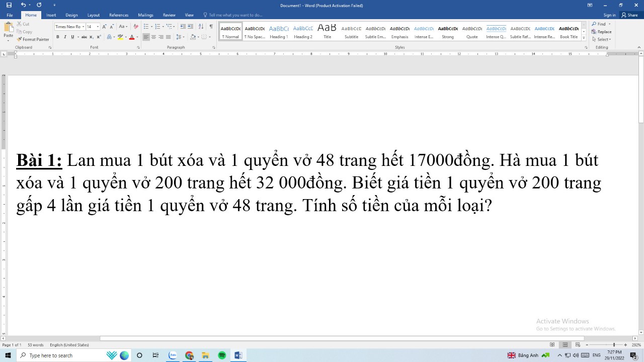Expand the font size dropdown
Image resolution: width=644 pixels, height=362 pixels.
tap(98, 27)
